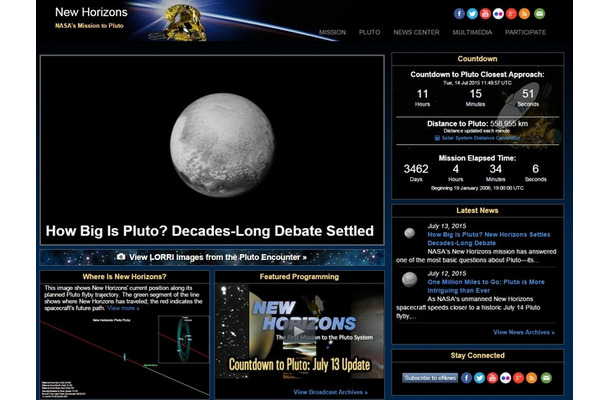Open the RSS feed icon in the header
This screenshot has width=610, height=400.
tap(524, 14)
